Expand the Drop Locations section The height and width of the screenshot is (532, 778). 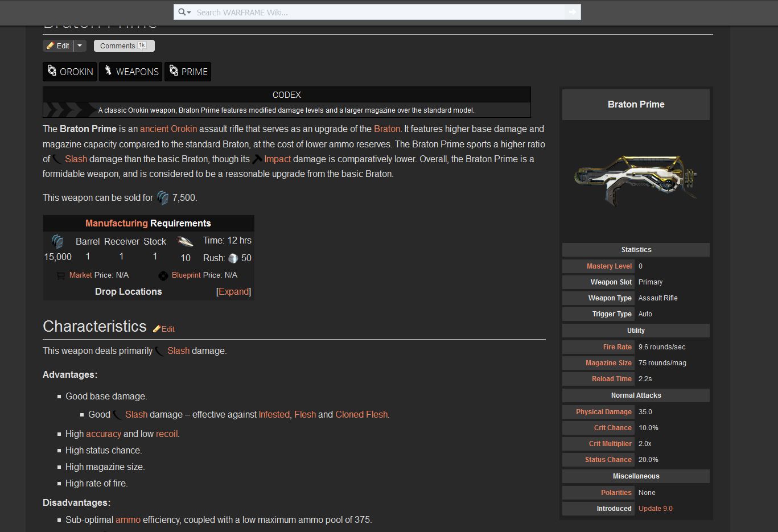(234, 291)
